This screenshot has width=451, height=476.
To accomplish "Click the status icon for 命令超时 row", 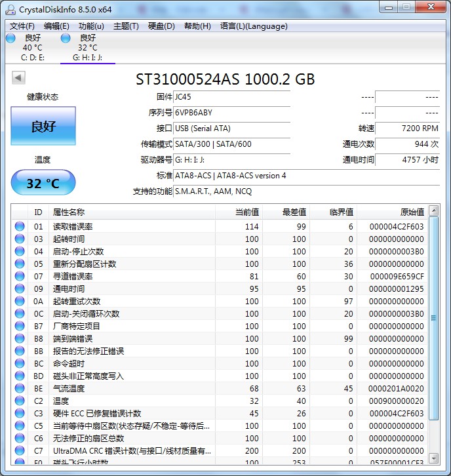I will (x=20, y=363).
